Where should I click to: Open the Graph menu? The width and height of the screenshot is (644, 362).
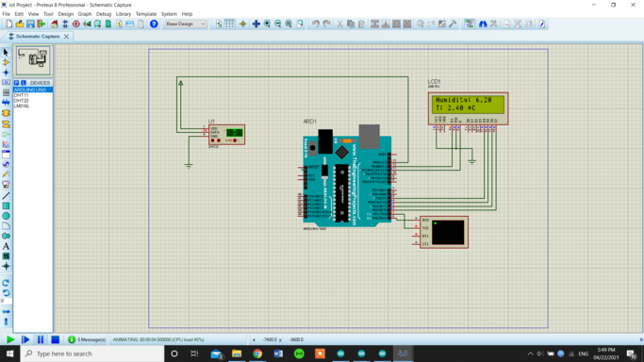point(85,14)
